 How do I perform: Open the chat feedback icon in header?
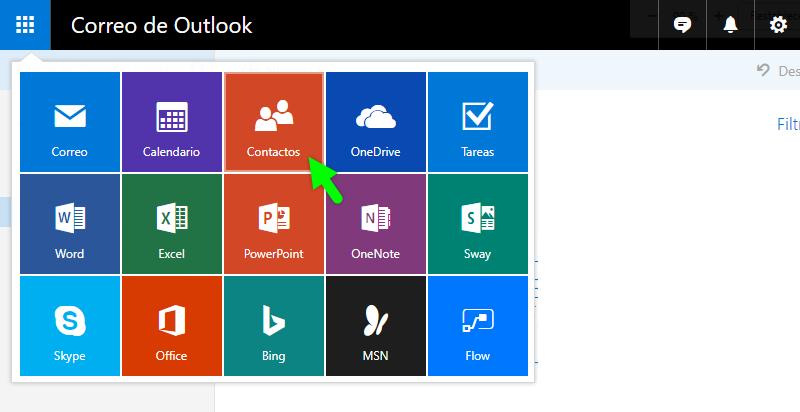pos(683,25)
